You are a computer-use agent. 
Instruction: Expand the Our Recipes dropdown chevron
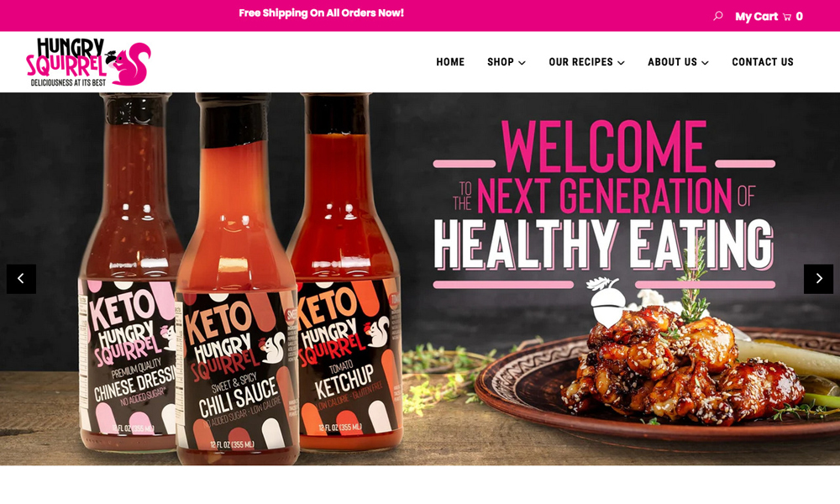[621, 63]
